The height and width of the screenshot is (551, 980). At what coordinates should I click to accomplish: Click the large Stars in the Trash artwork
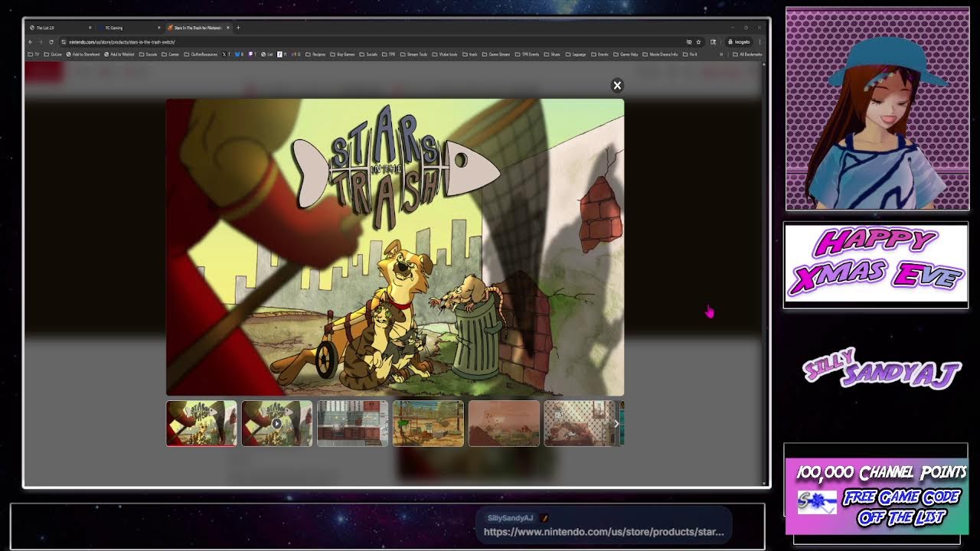point(395,247)
